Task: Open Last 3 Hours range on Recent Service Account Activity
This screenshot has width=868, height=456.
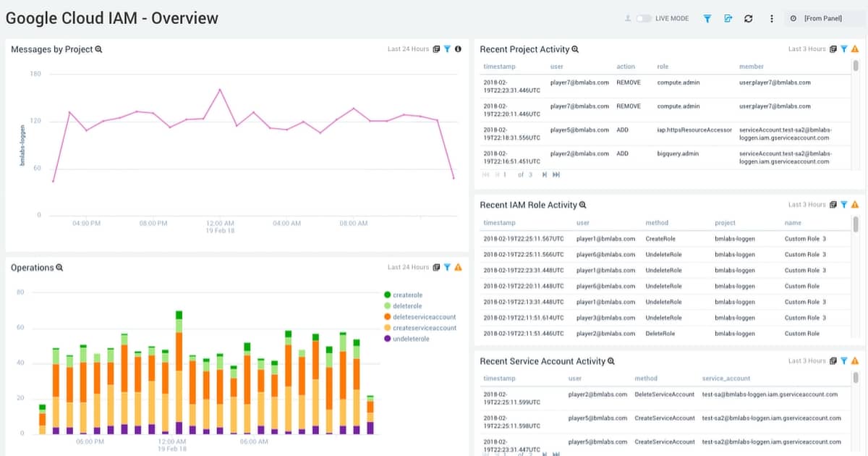Action: pyautogui.click(x=807, y=360)
